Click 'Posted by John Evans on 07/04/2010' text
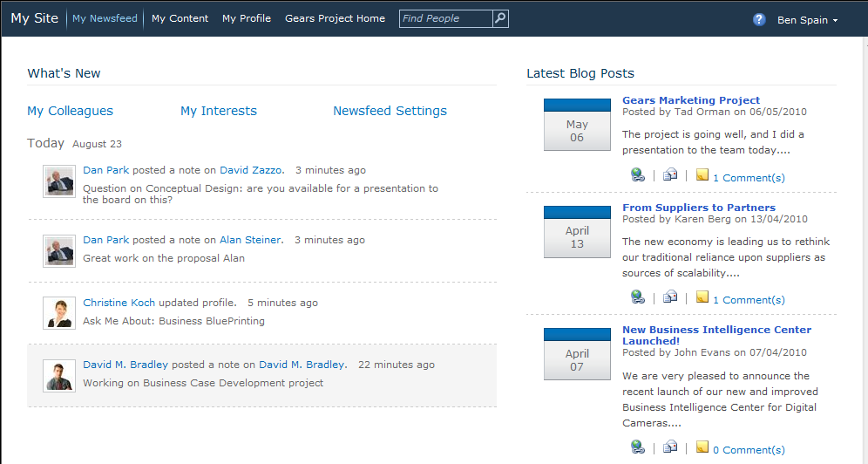The image size is (868, 464). coord(714,352)
